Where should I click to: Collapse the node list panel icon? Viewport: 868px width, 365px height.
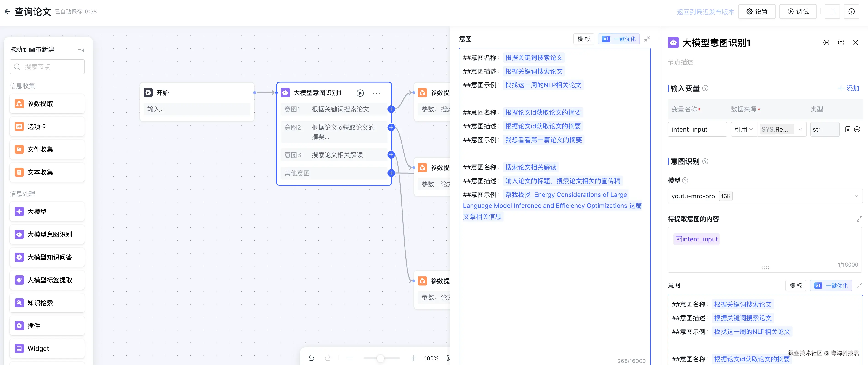coord(81,50)
